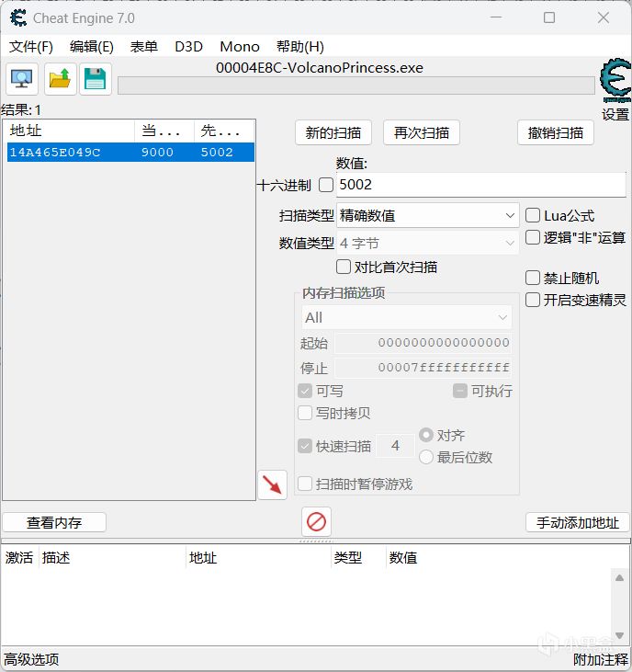Open the 表单 menu
The height and width of the screenshot is (672, 632).
(144, 46)
